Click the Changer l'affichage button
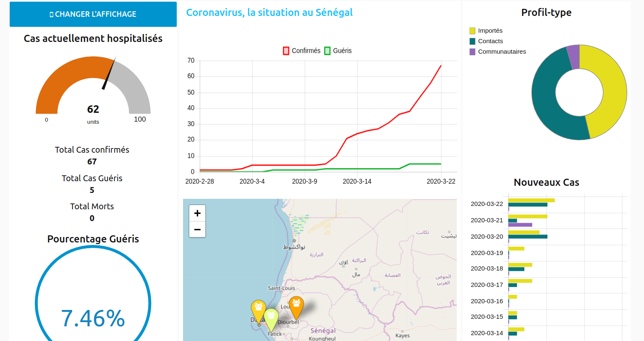The image size is (644, 341). pyautogui.click(x=93, y=14)
